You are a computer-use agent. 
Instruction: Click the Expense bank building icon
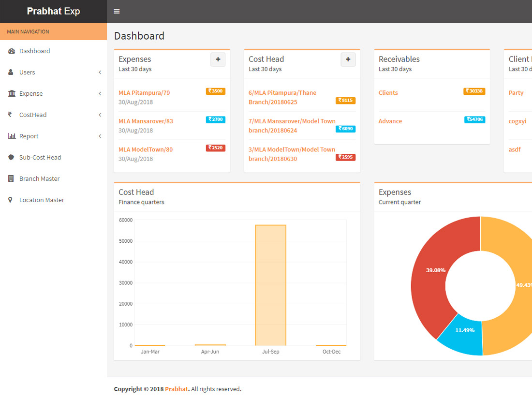coord(12,94)
